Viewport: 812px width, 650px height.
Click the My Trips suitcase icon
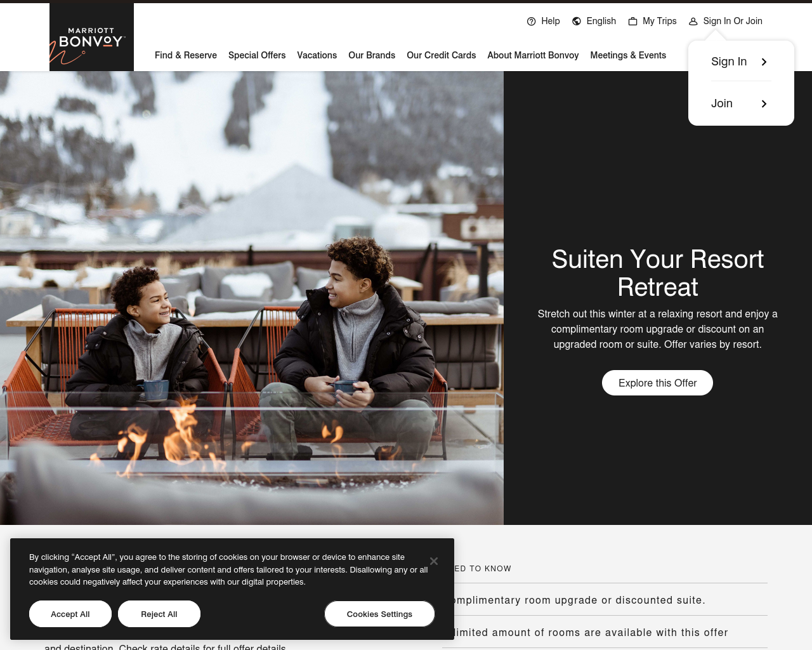click(632, 22)
